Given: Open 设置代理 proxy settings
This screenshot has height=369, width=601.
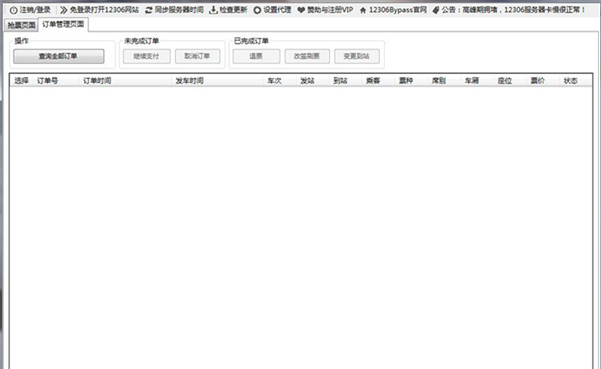Looking at the screenshot, I should pyautogui.click(x=273, y=10).
